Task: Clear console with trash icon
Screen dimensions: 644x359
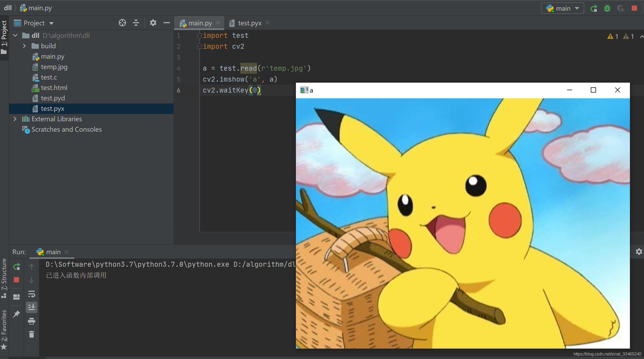Action: [32, 334]
